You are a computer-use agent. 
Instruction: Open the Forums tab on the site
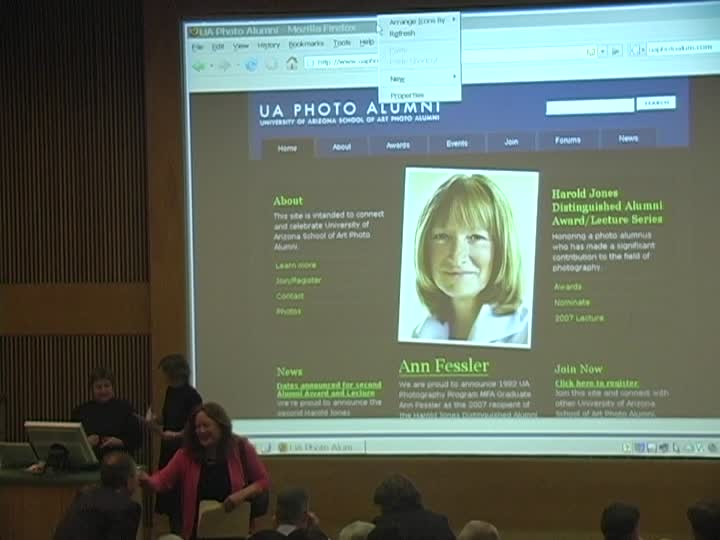coord(568,140)
